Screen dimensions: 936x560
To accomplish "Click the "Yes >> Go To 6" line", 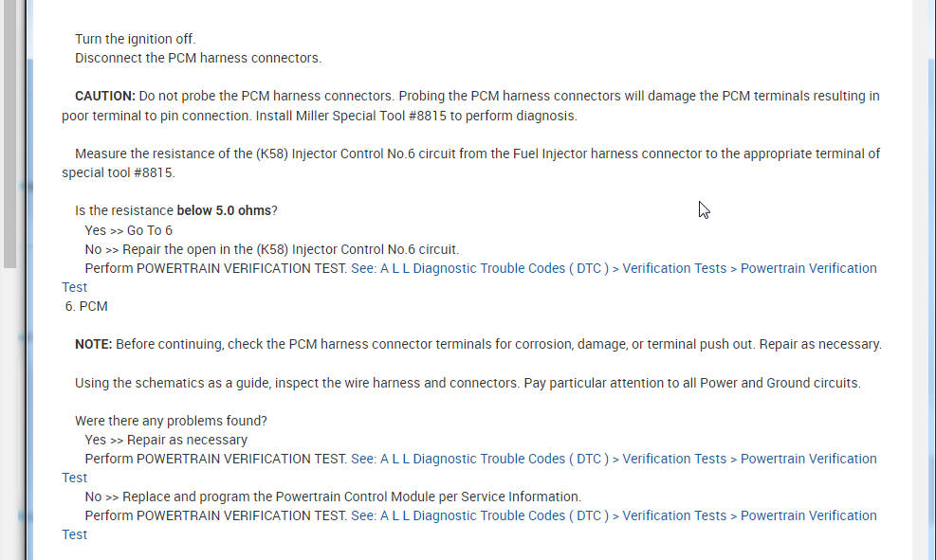I will pyautogui.click(x=128, y=230).
